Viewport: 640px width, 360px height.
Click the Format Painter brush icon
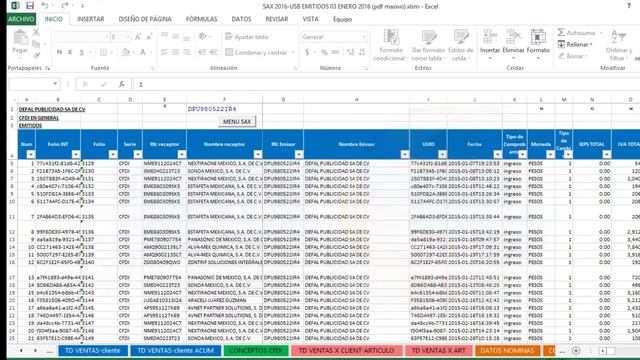pyautogui.click(x=36, y=55)
